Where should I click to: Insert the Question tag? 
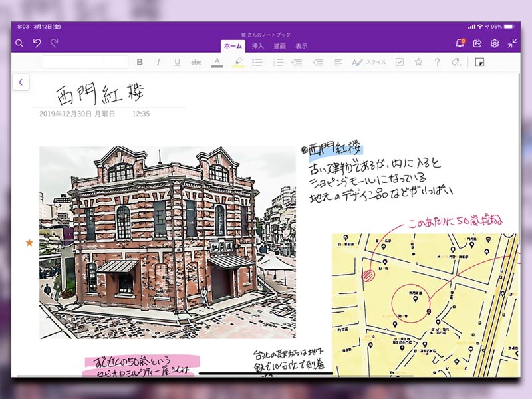(x=436, y=61)
